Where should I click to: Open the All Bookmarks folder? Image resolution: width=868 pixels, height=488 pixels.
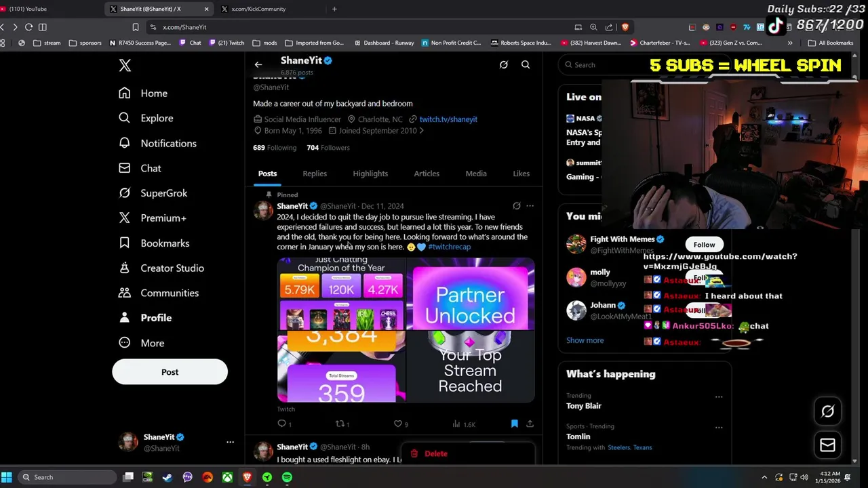(x=831, y=43)
